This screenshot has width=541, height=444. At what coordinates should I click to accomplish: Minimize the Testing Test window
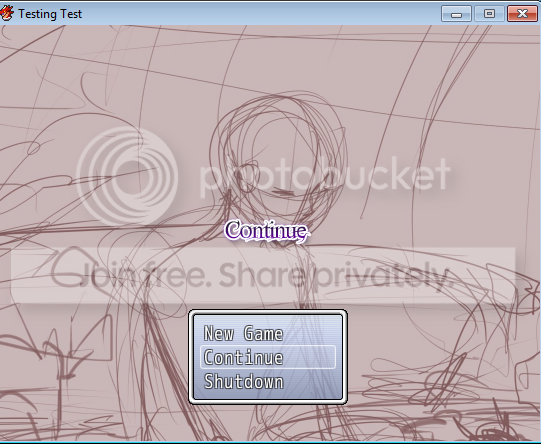pos(456,14)
